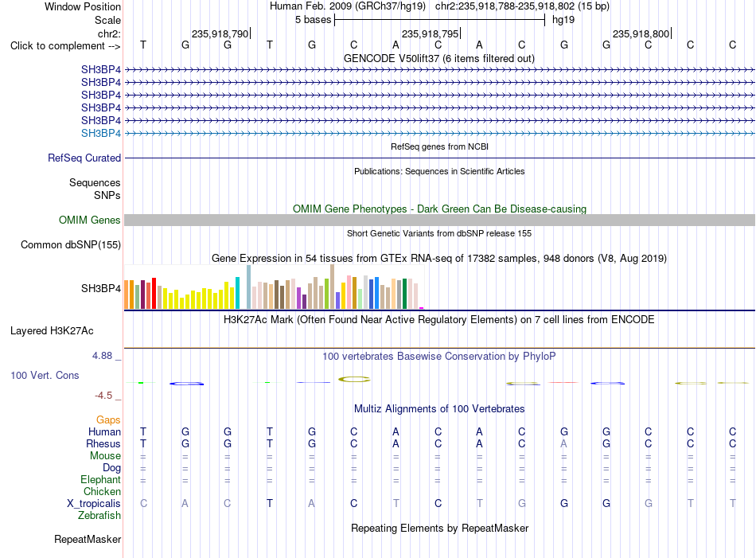The height and width of the screenshot is (558, 756).
Task: Click the Zebrafish species label
Action: tap(99, 516)
